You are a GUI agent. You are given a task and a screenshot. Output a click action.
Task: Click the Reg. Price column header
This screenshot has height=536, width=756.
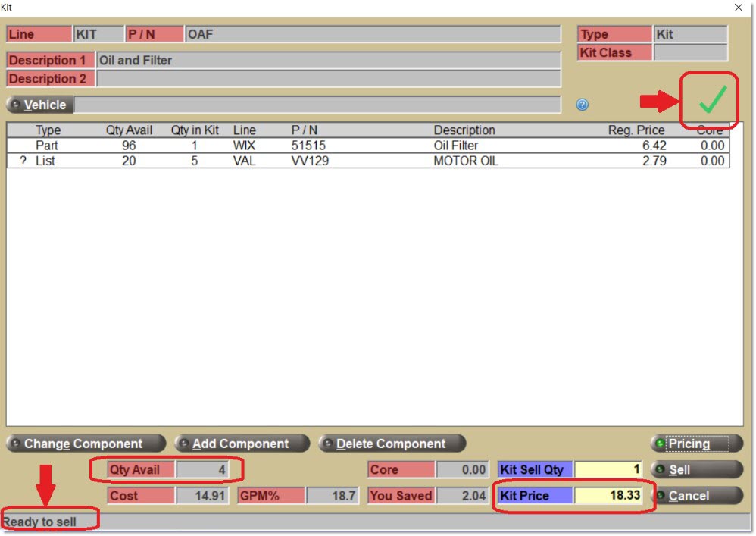pyautogui.click(x=636, y=130)
